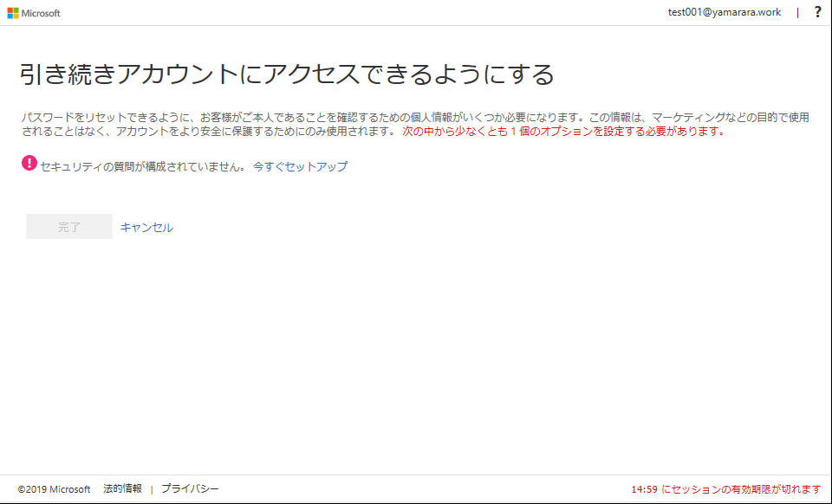Click the pink exclamation warning icon
Viewport: 832px width, 504px height.
(29, 163)
